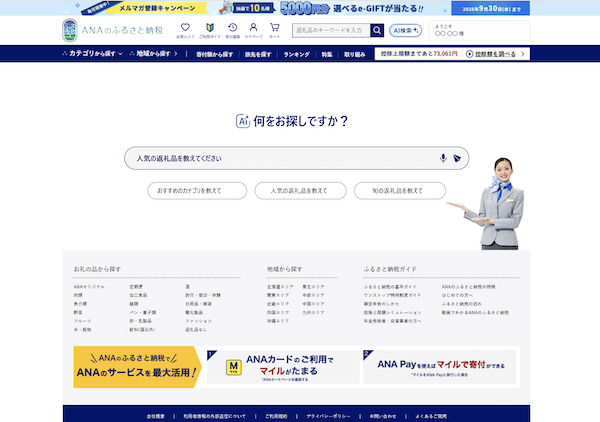This screenshot has height=422, width=600.
Task: Open よくあるご質問 footer link
Action: [431, 416]
